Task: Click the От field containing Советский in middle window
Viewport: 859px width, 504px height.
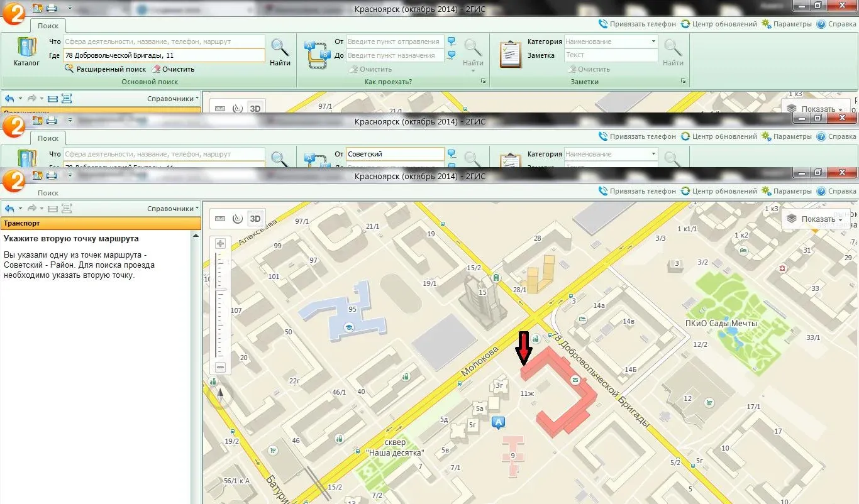Action: pyautogui.click(x=395, y=154)
